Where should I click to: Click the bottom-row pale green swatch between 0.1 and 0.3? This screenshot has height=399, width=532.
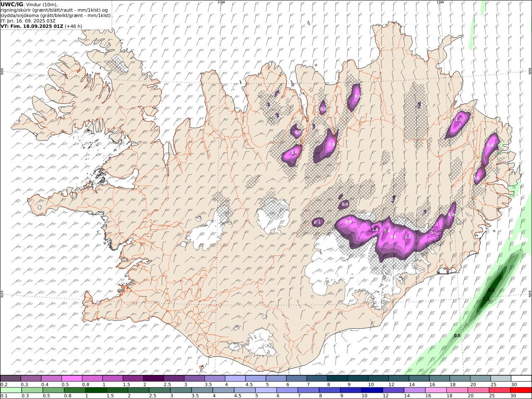[x=11, y=390]
